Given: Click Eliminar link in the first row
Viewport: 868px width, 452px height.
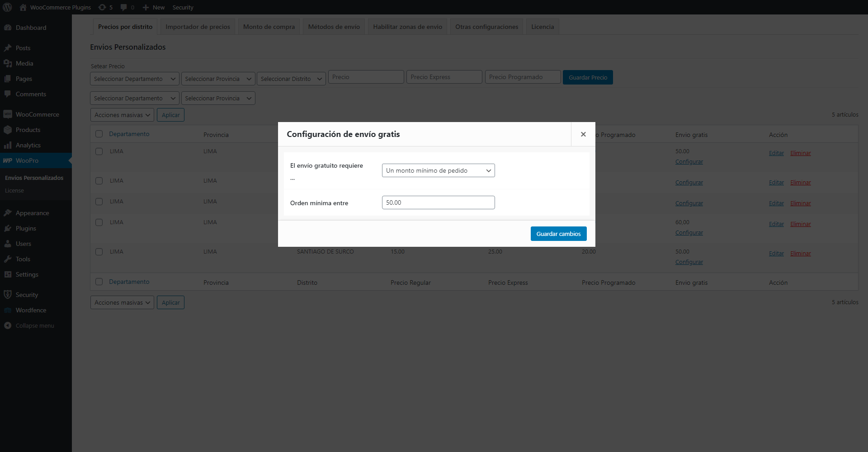Looking at the screenshot, I should click(800, 153).
